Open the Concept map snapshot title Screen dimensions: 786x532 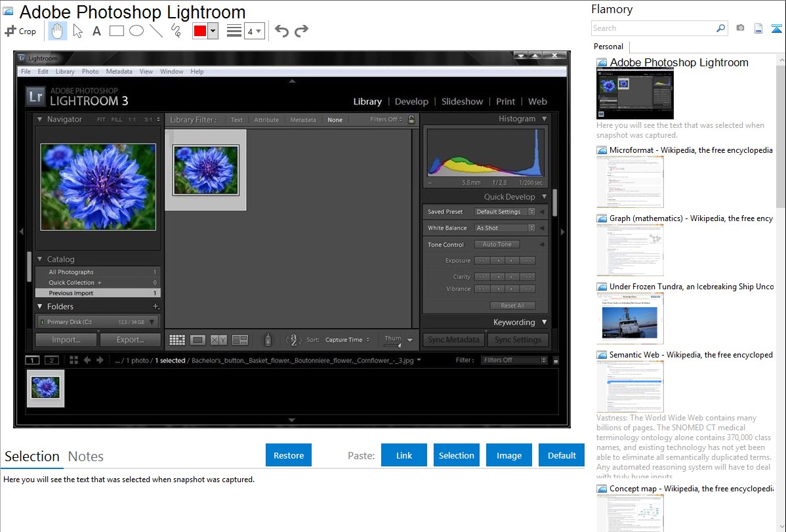(691, 489)
